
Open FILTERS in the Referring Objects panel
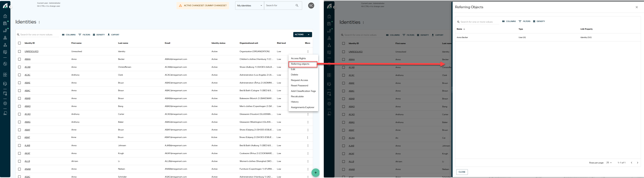point(525,21)
